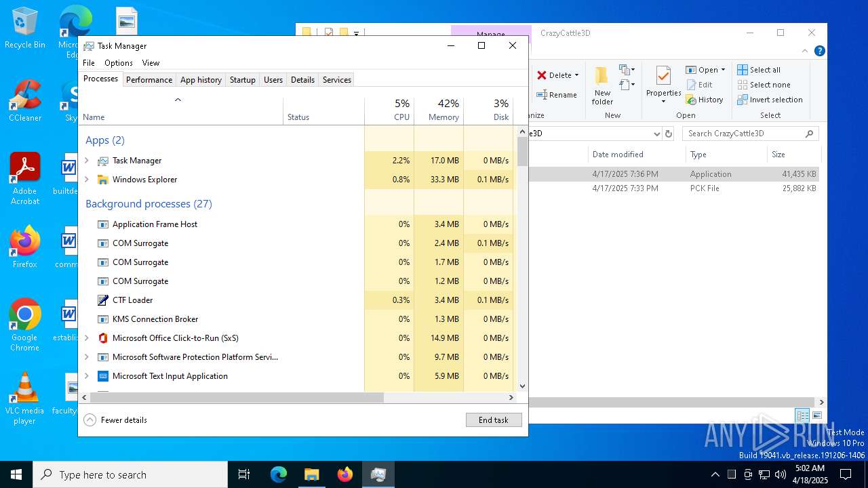The height and width of the screenshot is (488, 868).
Task: Expand Microsoft Software Protection Platform row
Action: click(86, 357)
